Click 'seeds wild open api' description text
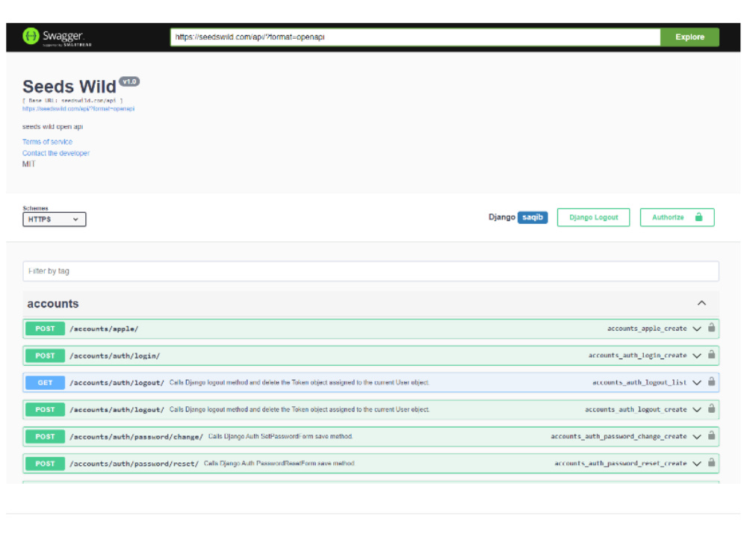The width and height of the screenshot is (747, 560). click(x=53, y=127)
